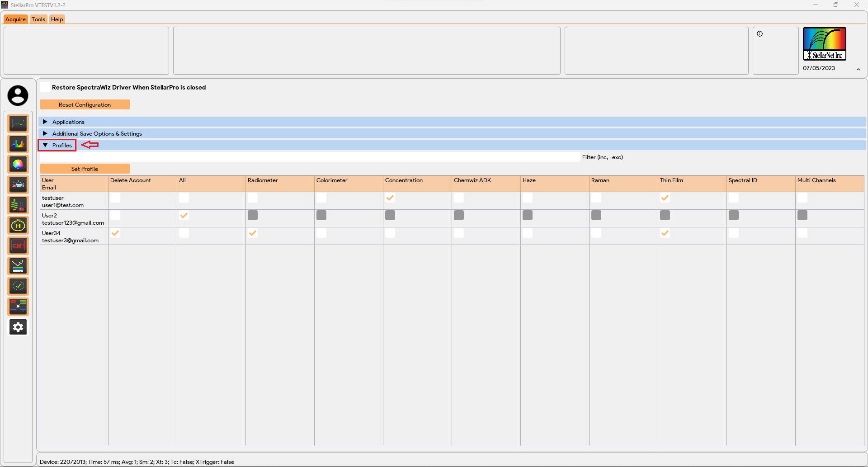Image resolution: width=868 pixels, height=467 pixels.
Task: Open the Thin Film measurement tool
Action: pyautogui.click(x=18, y=266)
